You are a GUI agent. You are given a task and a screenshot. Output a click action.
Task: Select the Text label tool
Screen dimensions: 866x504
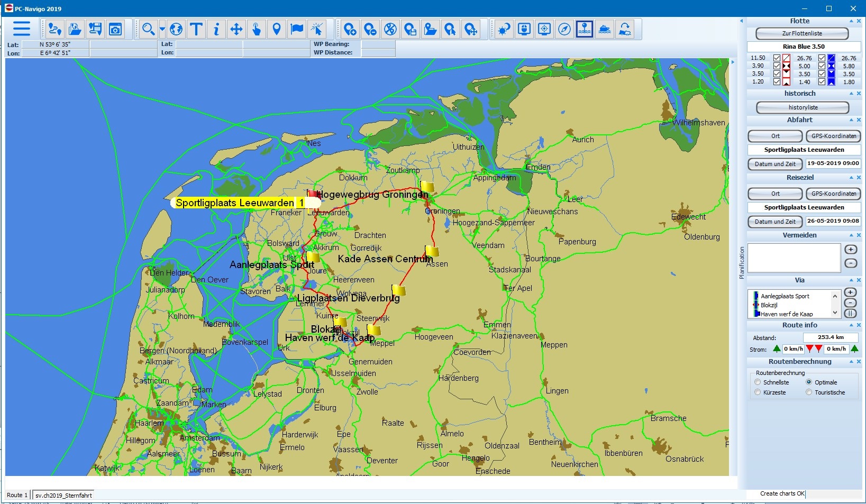(196, 29)
